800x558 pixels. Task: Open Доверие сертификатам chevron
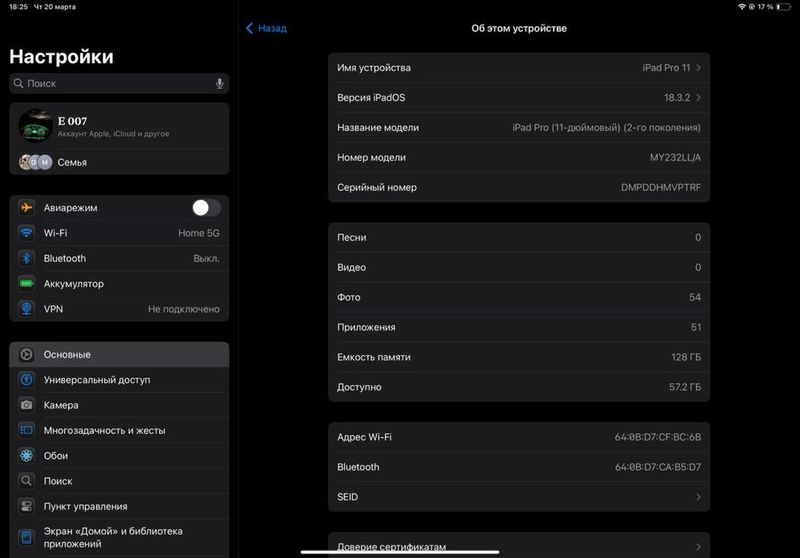click(x=698, y=547)
